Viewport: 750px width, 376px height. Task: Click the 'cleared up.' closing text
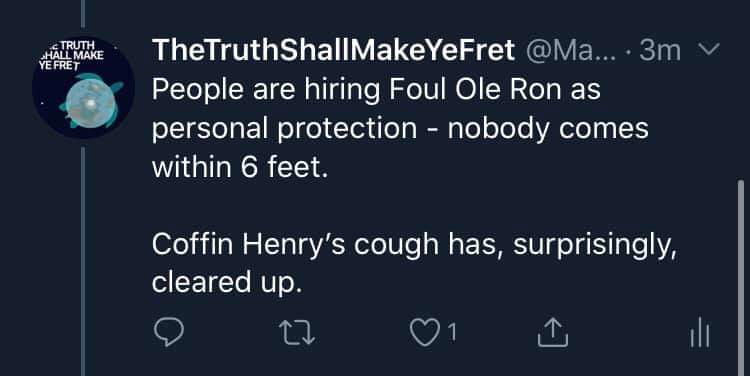click(x=228, y=284)
